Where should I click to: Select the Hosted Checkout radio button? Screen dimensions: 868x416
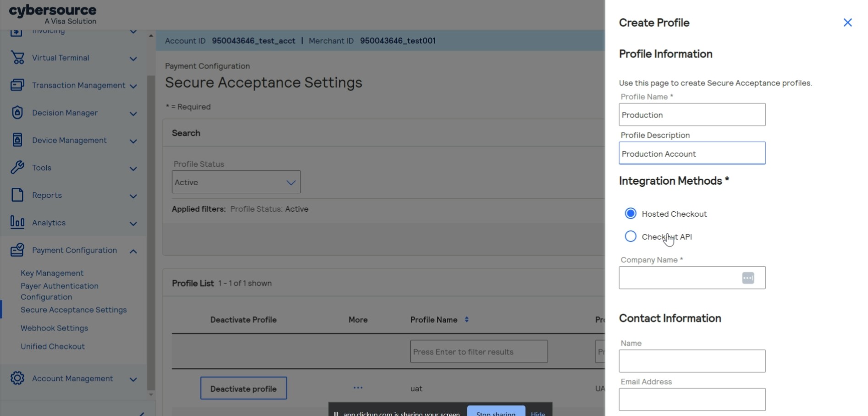coord(631,213)
